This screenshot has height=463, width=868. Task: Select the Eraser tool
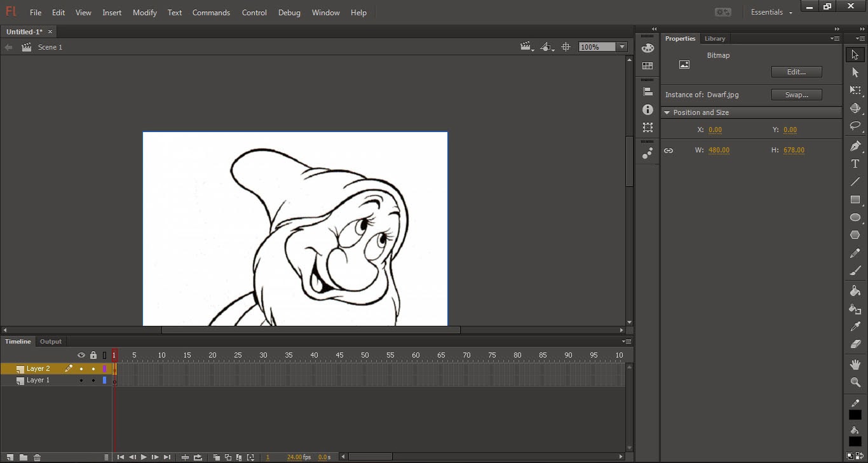tap(855, 344)
